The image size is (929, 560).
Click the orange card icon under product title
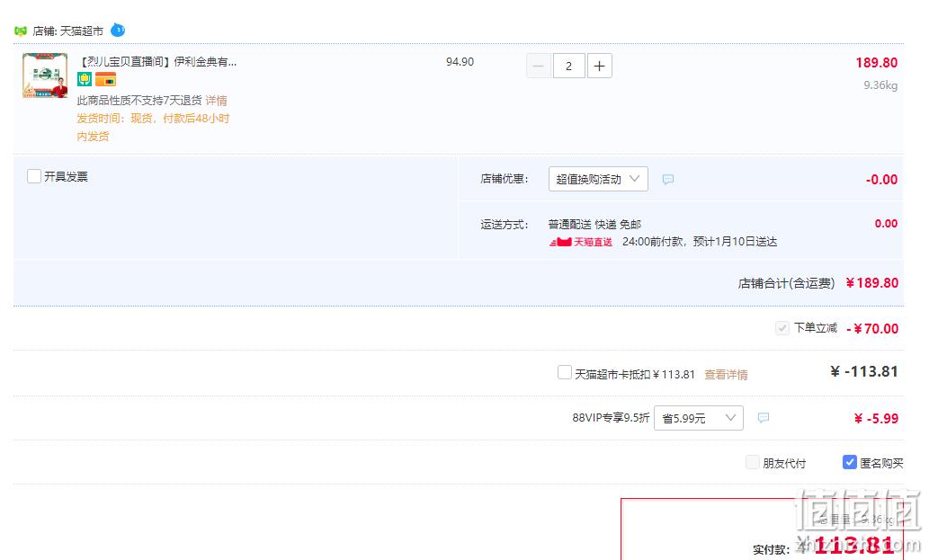pyautogui.click(x=105, y=79)
